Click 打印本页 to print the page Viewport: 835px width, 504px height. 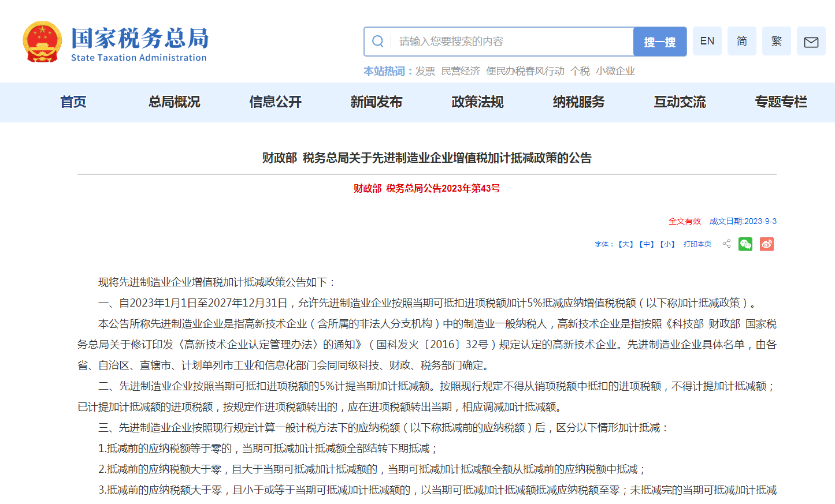(x=697, y=244)
